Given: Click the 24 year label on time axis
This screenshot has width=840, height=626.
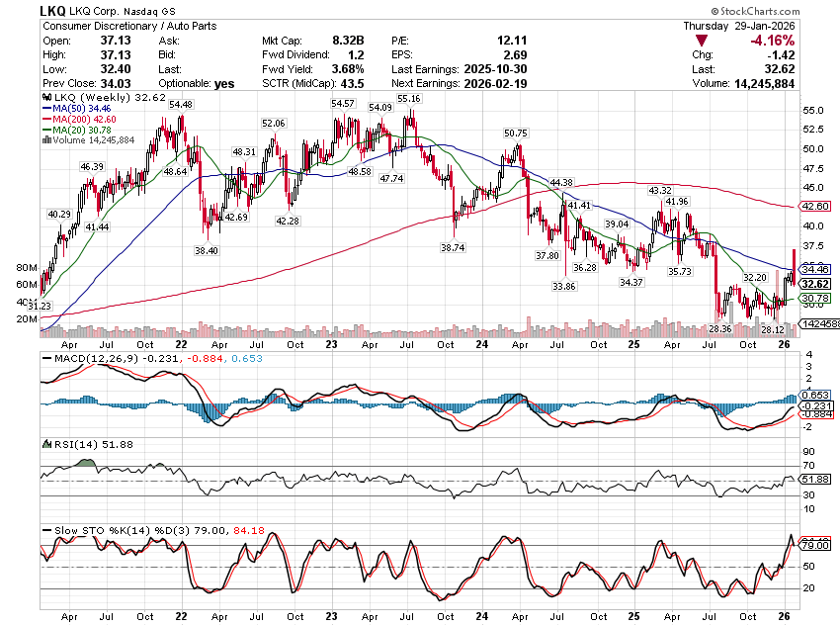Looking at the screenshot, I should point(480,343).
